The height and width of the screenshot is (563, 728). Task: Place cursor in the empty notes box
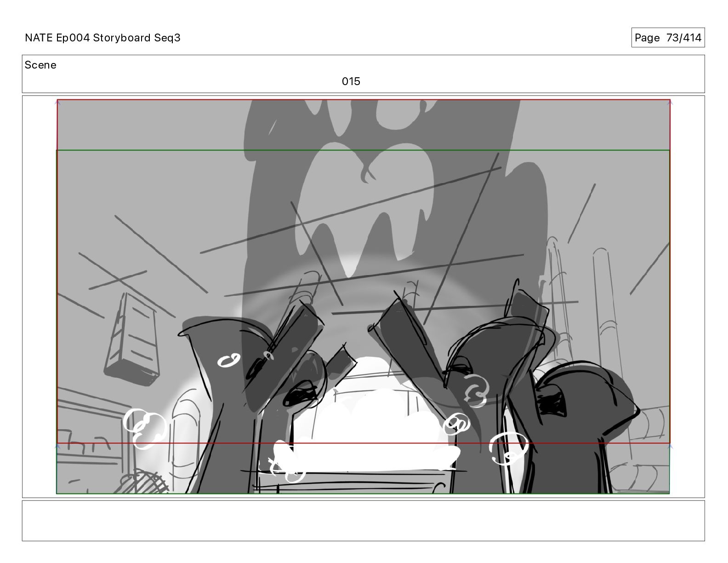tap(363, 521)
